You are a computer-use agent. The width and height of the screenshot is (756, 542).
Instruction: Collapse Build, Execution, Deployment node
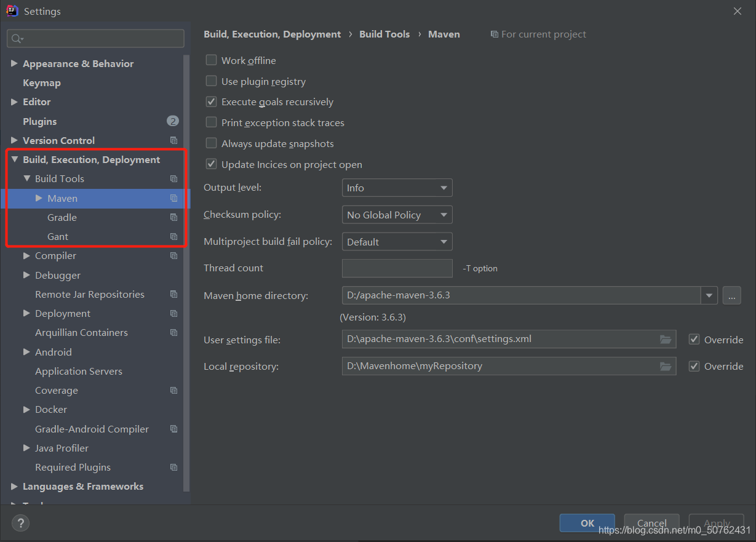[14, 159]
